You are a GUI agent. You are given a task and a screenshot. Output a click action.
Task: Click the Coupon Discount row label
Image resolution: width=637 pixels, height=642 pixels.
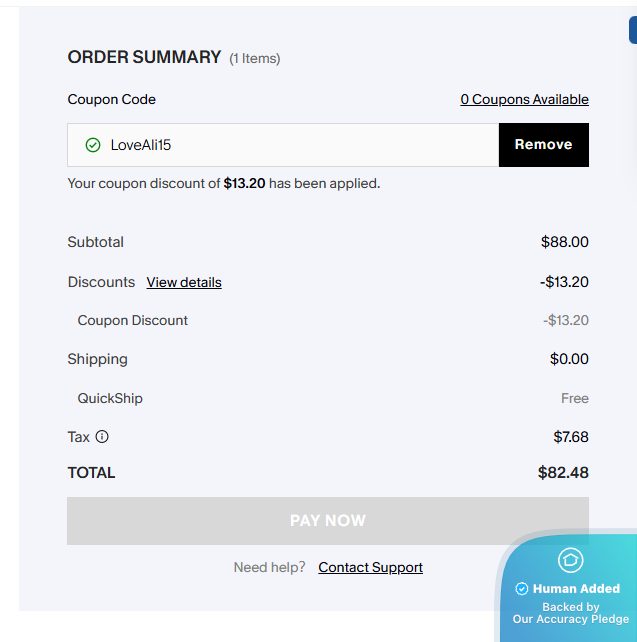pyautogui.click(x=133, y=321)
